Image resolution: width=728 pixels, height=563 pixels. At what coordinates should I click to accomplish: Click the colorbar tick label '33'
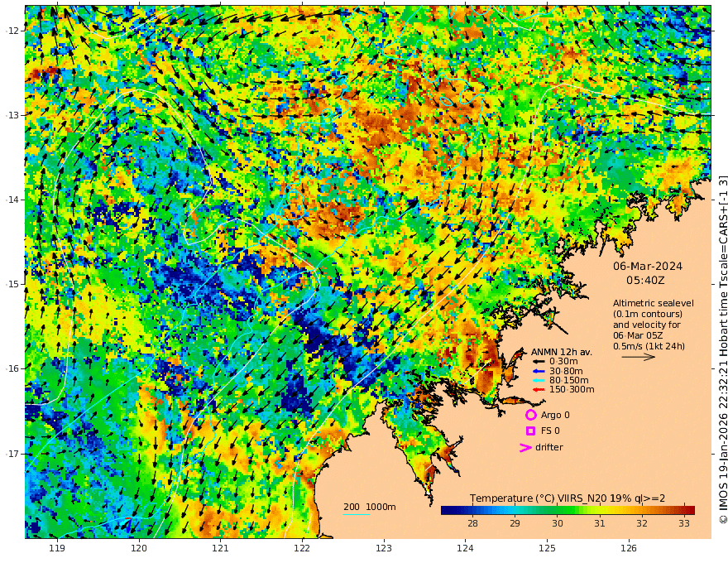pyautogui.click(x=684, y=523)
